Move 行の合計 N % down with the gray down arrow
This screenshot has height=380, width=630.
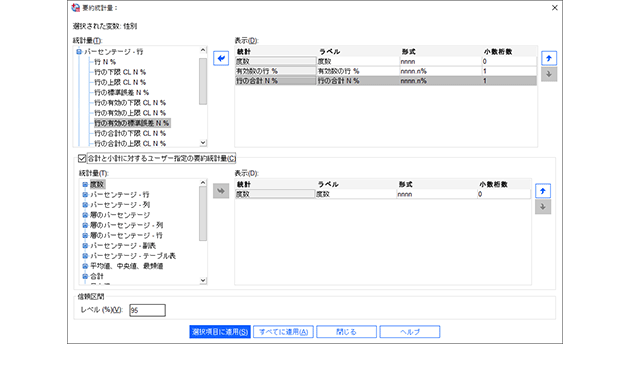[549, 74]
